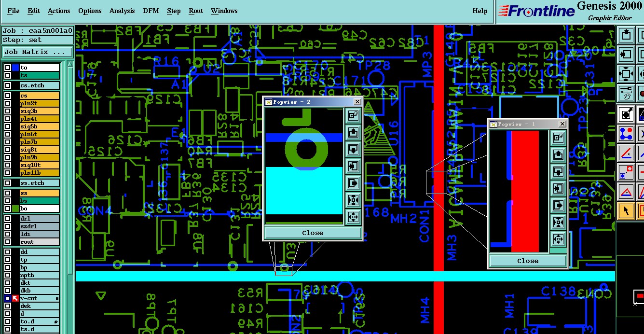644x334 pixels.
Task: Zoom in using Popview 2 inward-arrows icon
Action: (x=354, y=200)
